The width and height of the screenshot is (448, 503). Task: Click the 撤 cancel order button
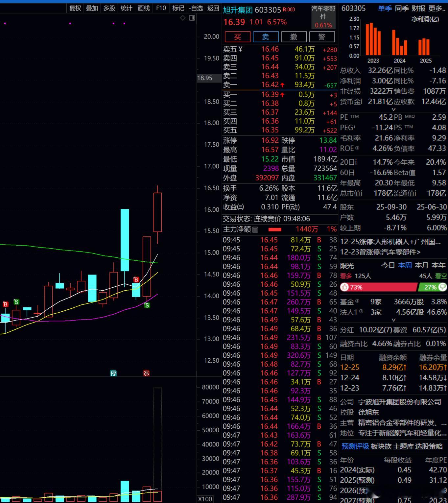(294, 37)
